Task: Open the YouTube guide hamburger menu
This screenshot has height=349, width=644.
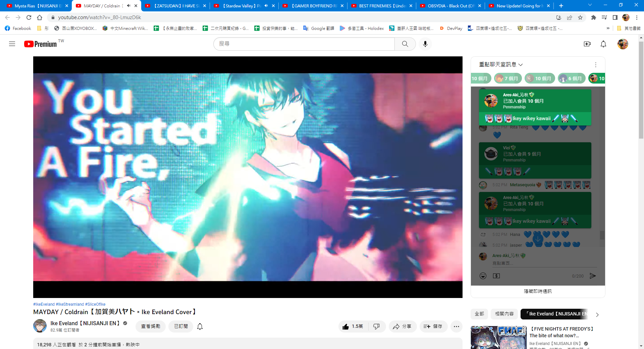Action: click(12, 44)
